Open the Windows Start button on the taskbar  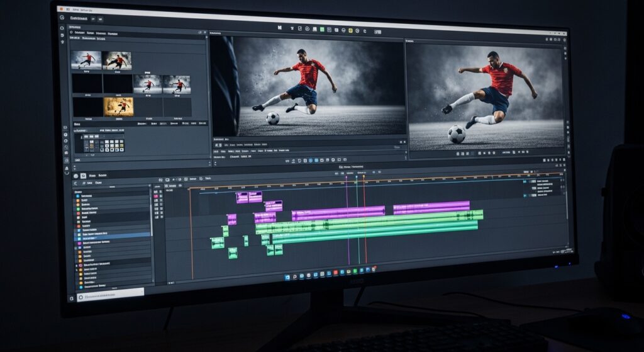coord(287,276)
